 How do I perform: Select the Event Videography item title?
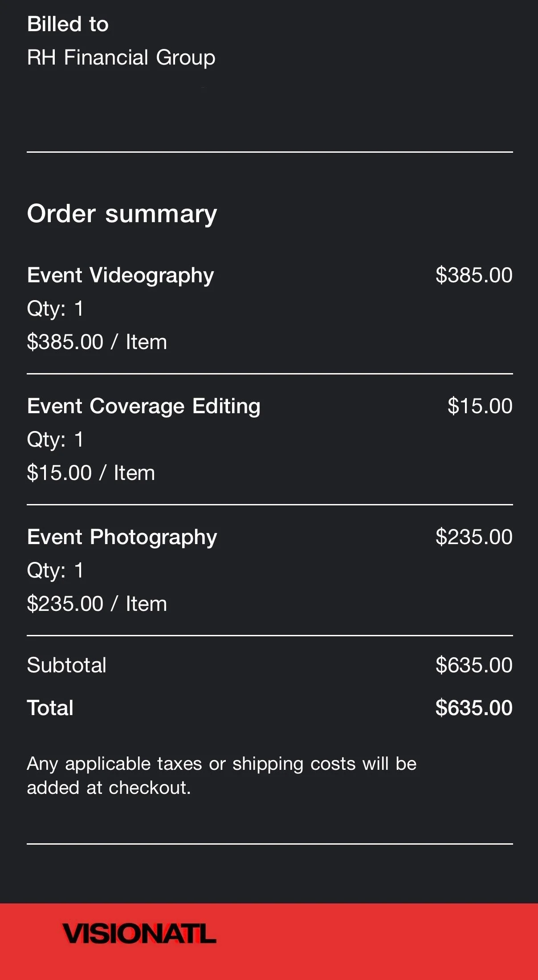click(x=121, y=276)
